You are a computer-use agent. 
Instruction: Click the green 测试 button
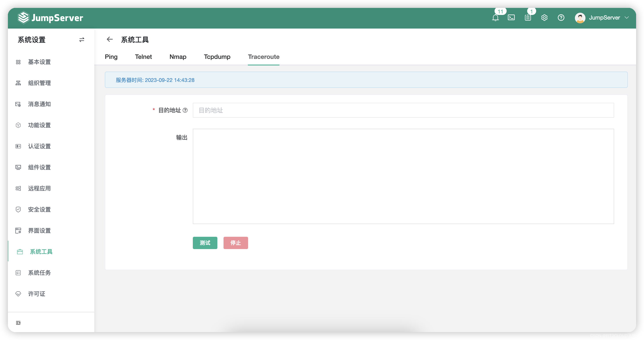pyautogui.click(x=205, y=243)
